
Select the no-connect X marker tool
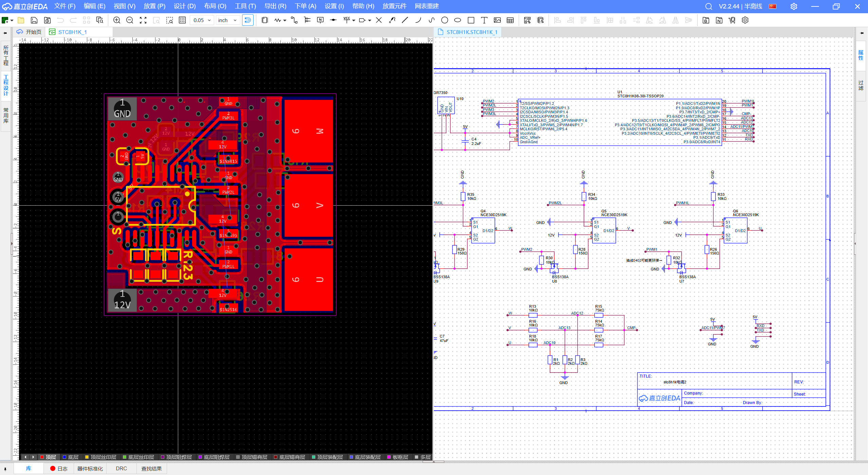pyautogui.click(x=379, y=20)
